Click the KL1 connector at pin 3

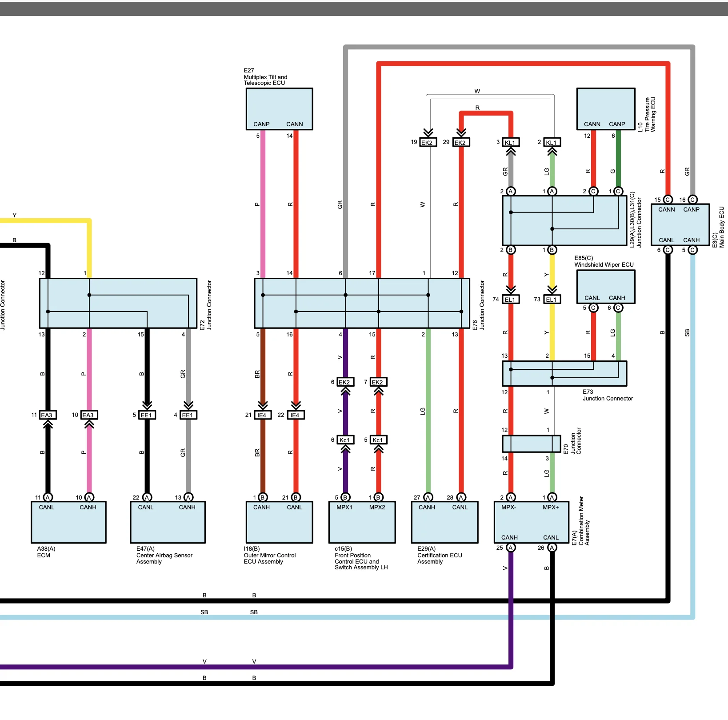pos(510,142)
